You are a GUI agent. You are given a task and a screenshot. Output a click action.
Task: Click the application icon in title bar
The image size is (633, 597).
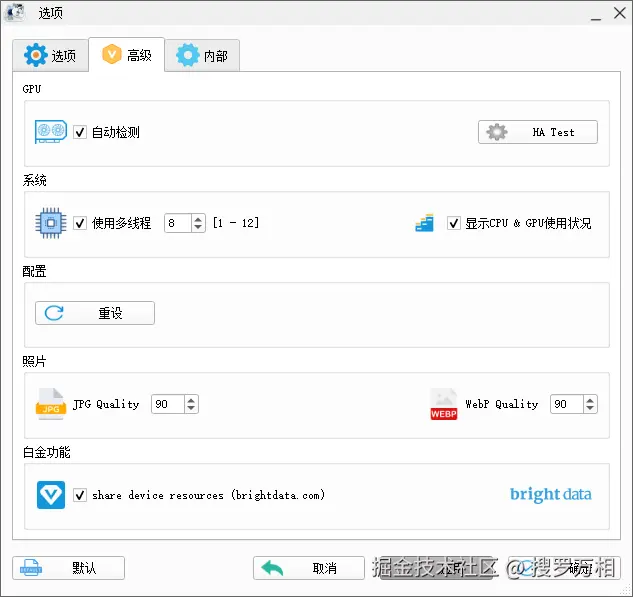tap(15, 12)
